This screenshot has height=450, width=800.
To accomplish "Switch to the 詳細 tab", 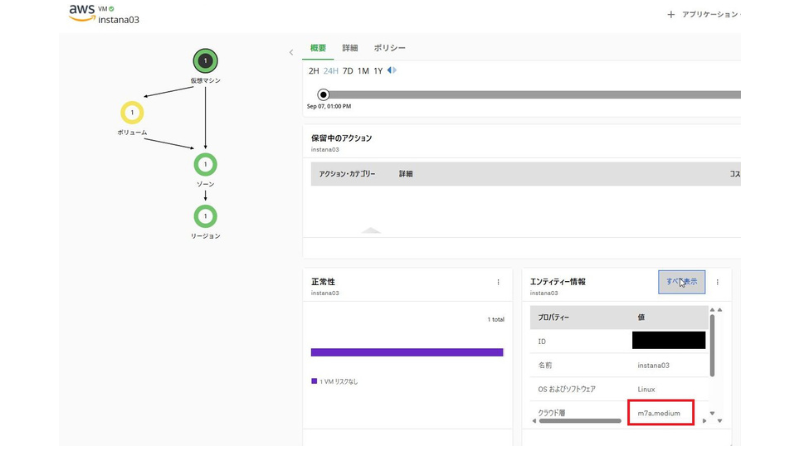I will (x=350, y=48).
